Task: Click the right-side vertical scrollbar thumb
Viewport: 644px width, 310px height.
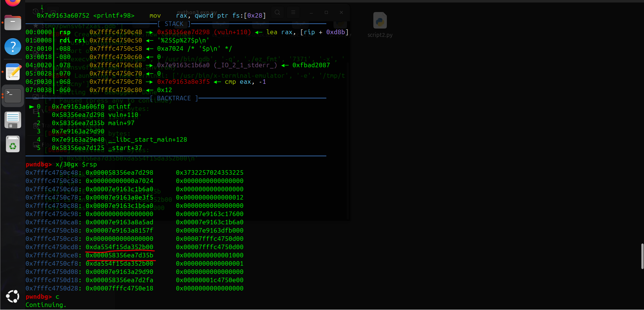Action: click(x=642, y=256)
